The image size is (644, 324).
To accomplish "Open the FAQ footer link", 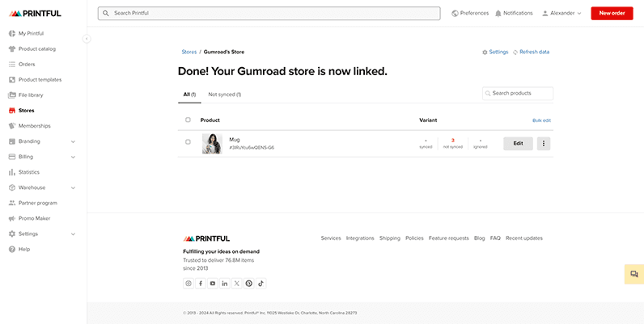I will coord(495,238).
